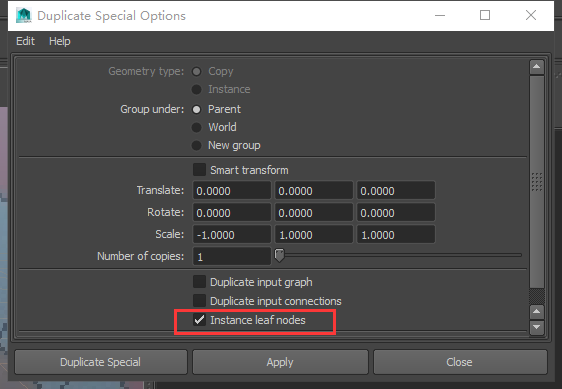Click the Close button at bottom
The height and width of the screenshot is (389, 562).
pos(460,362)
